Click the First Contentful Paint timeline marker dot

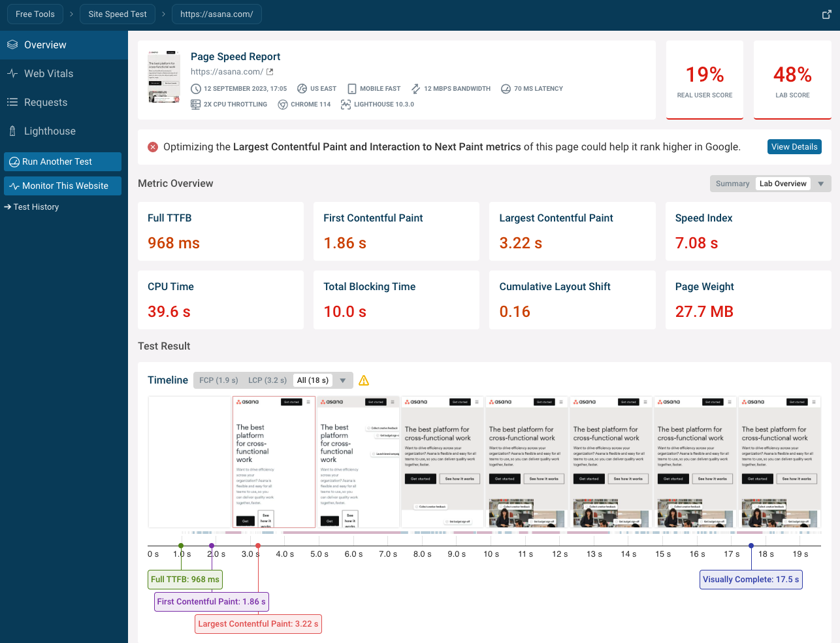click(x=212, y=546)
